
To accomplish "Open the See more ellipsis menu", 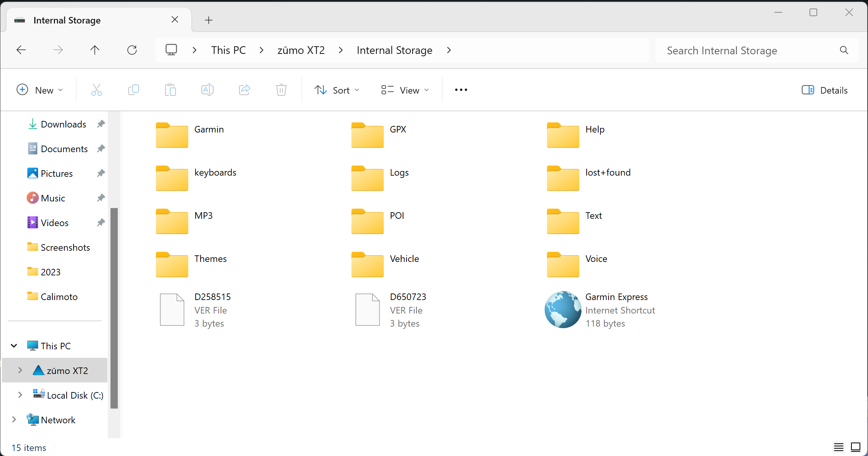I will pyautogui.click(x=461, y=90).
